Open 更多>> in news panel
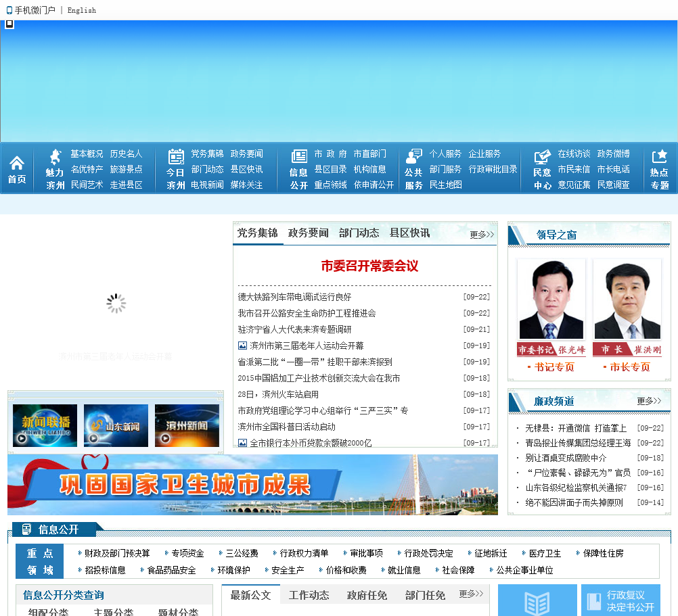The height and width of the screenshot is (616, 678). [482, 235]
